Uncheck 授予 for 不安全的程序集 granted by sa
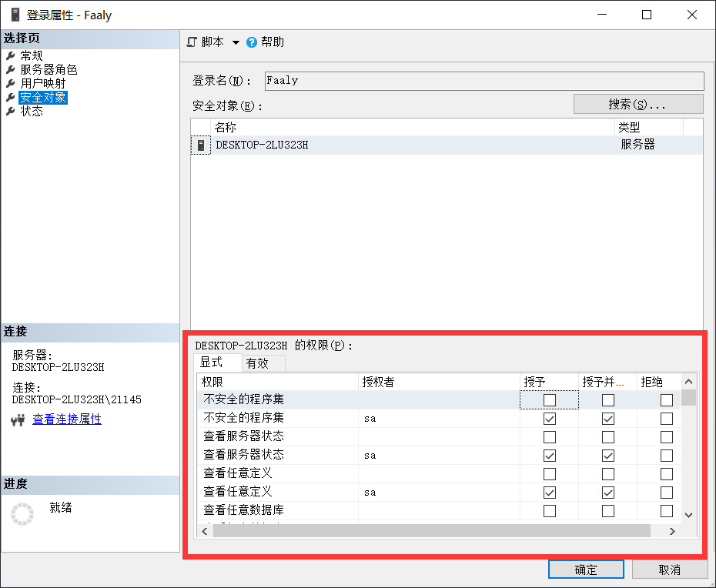The height and width of the screenshot is (588, 716). [x=550, y=419]
